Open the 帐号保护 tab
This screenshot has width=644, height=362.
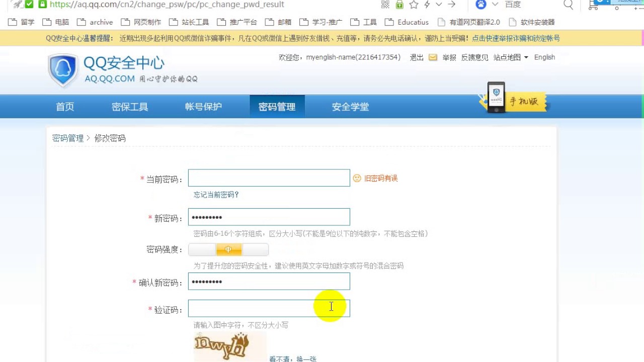click(x=203, y=107)
